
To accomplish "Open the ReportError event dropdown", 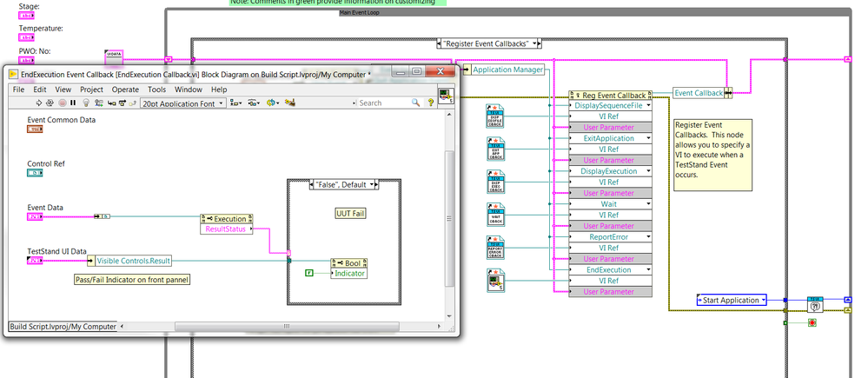I will (x=647, y=237).
